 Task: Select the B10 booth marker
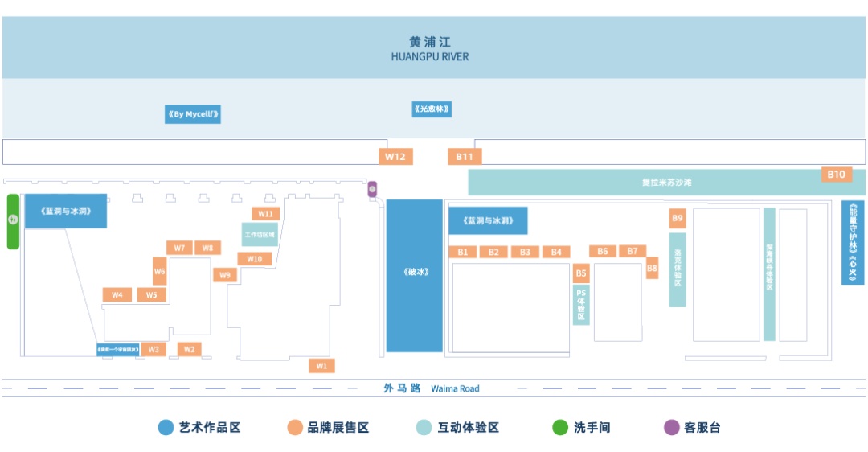coord(837,175)
